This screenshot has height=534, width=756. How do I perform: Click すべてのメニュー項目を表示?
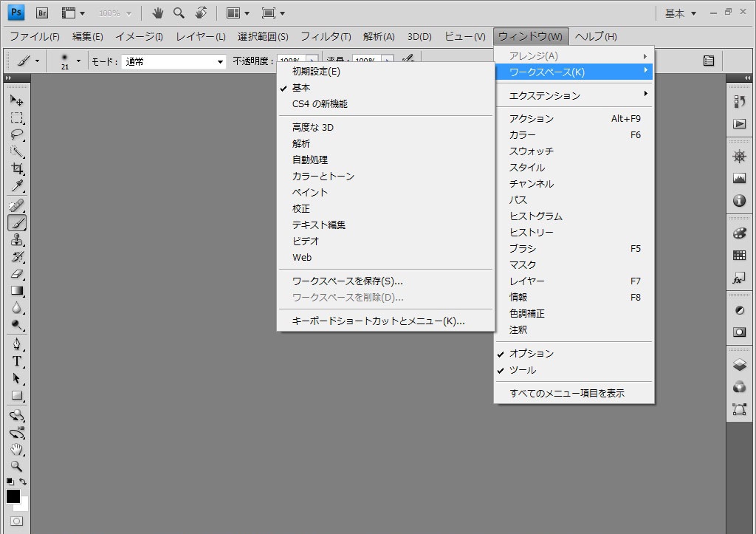point(566,394)
